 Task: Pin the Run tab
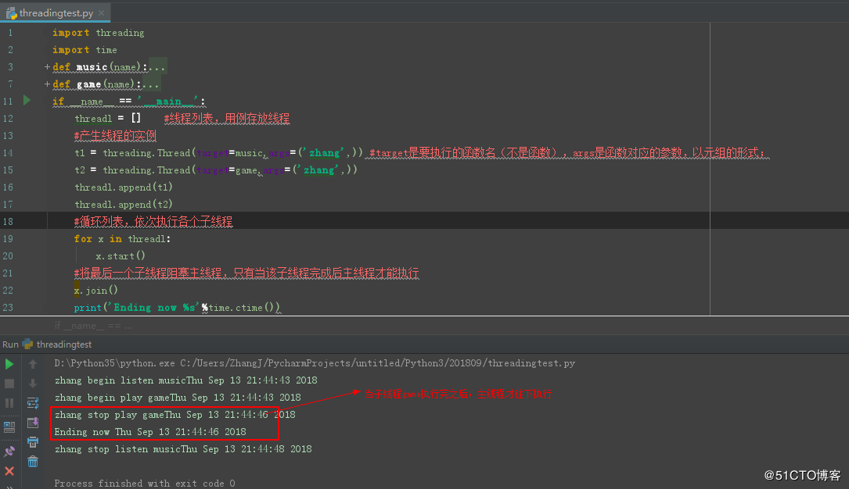click(9, 451)
